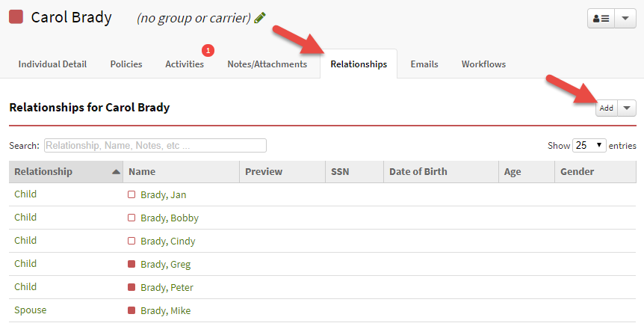The width and height of the screenshot is (644, 329).
Task: Click the empty square icon beside Brady, Bobby
Action: point(131,218)
